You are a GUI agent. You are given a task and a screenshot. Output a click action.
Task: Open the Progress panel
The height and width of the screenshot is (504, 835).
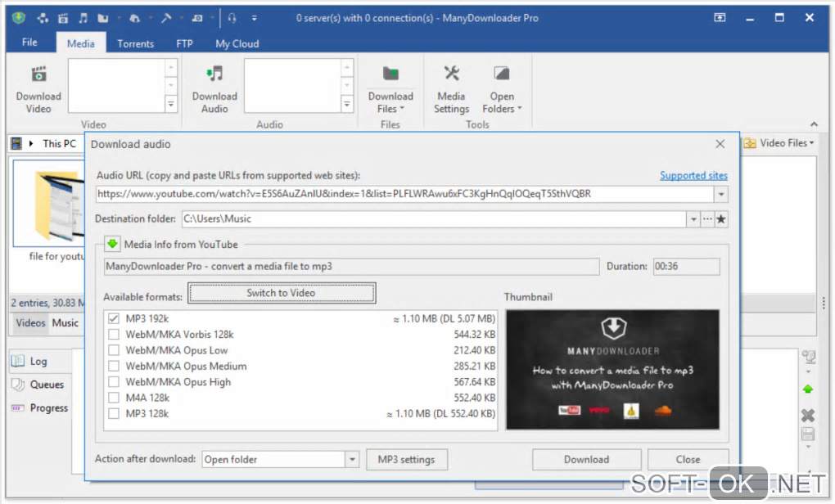39,407
